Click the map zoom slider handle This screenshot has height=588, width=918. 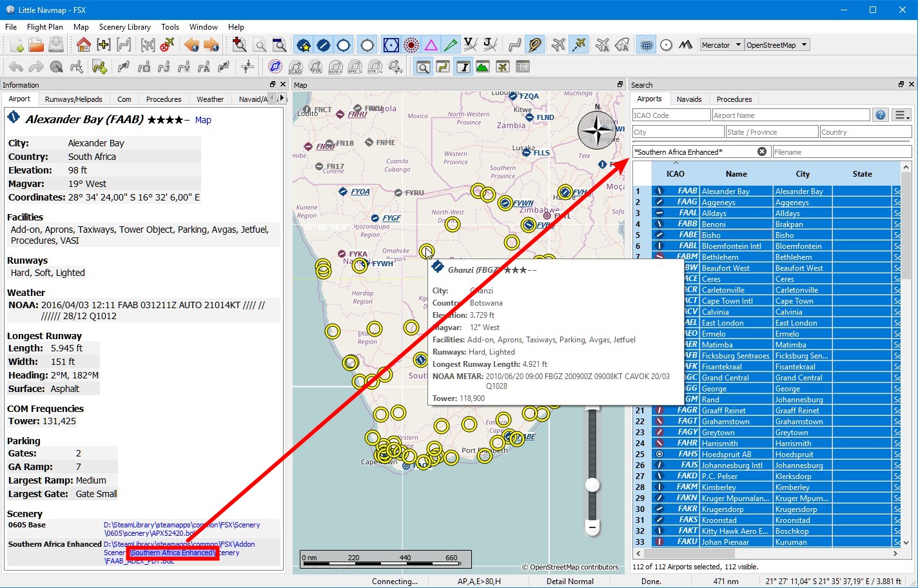pyautogui.click(x=592, y=485)
